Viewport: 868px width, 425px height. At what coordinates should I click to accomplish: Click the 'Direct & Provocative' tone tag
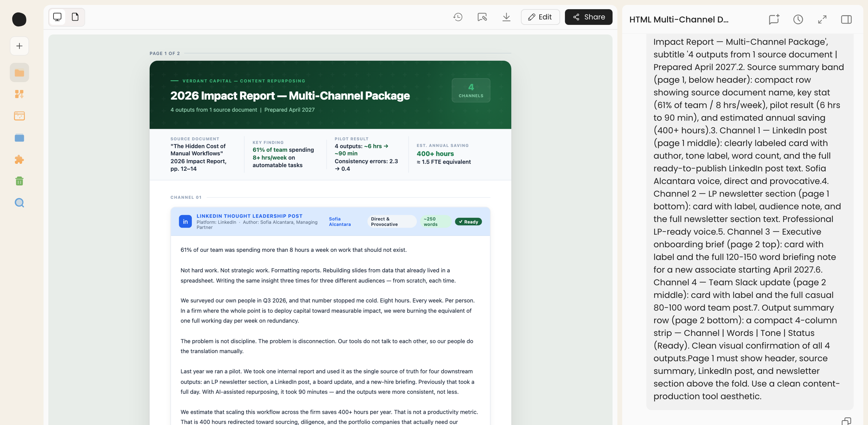(392, 222)
